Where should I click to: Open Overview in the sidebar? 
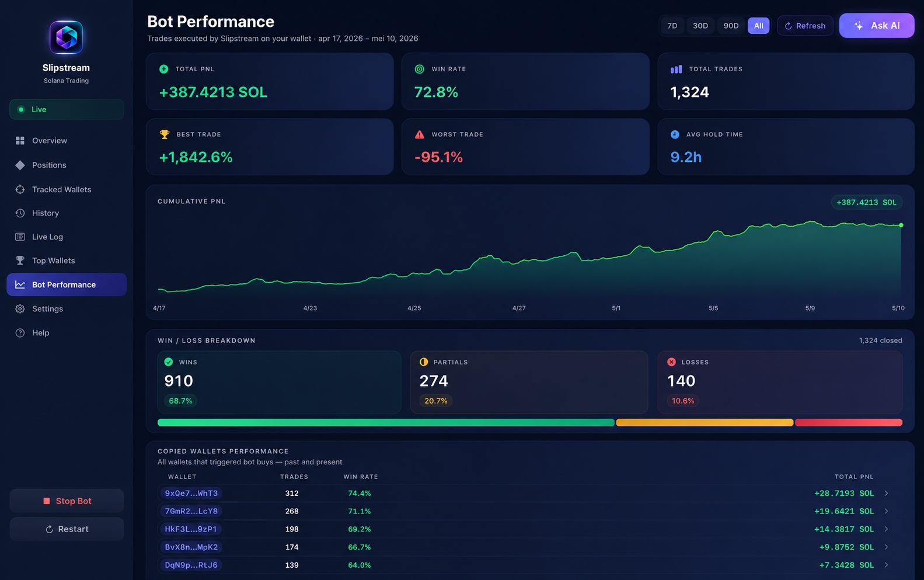(x=67, y=141)
